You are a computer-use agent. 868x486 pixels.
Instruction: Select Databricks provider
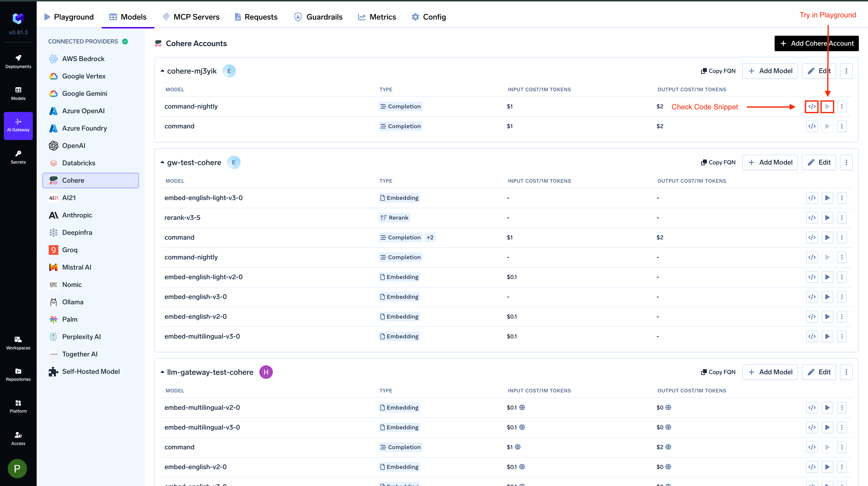click(90, 163)
